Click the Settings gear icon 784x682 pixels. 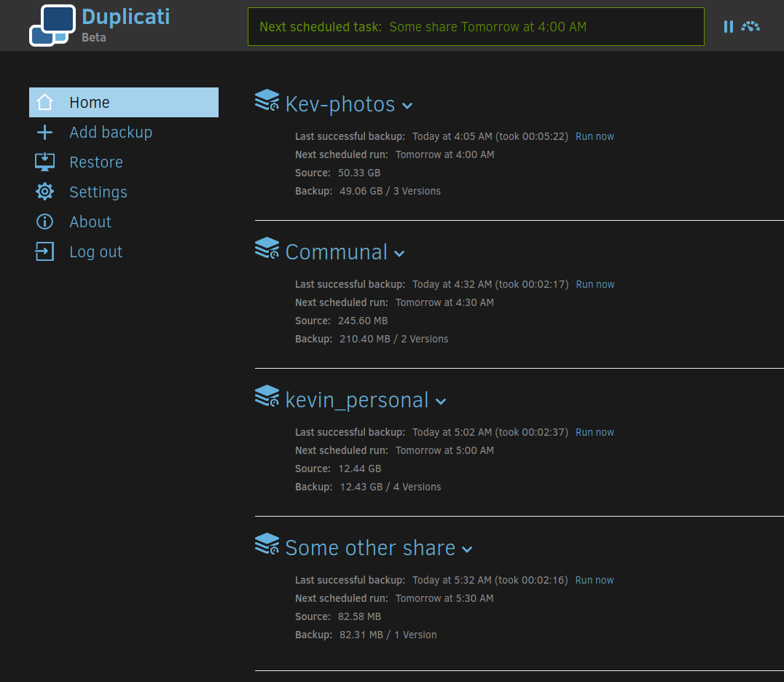(x=44, y=192)
